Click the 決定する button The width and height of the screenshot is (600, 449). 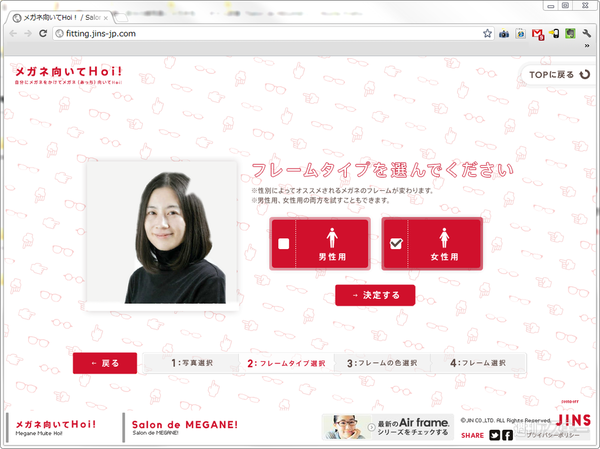tap(375, 295)
